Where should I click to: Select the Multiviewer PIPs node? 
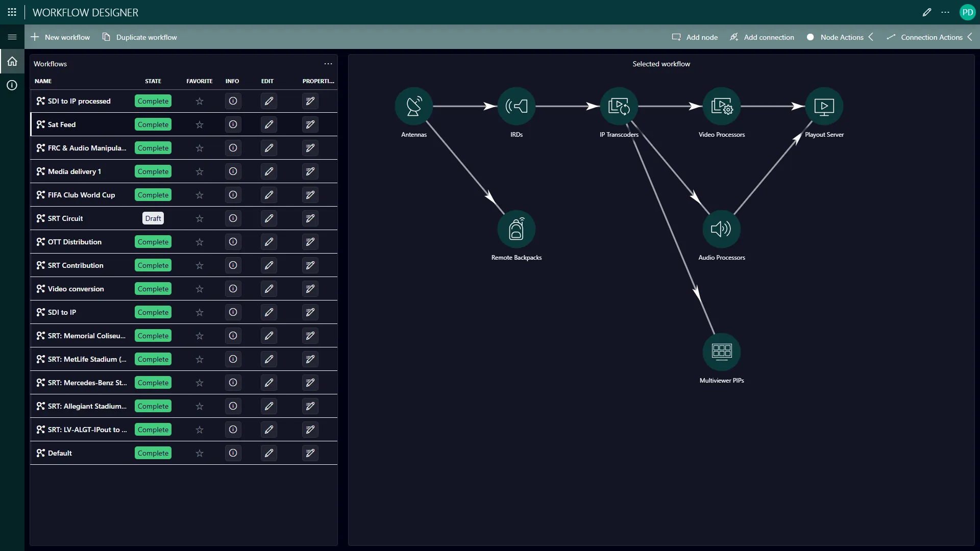722,352
